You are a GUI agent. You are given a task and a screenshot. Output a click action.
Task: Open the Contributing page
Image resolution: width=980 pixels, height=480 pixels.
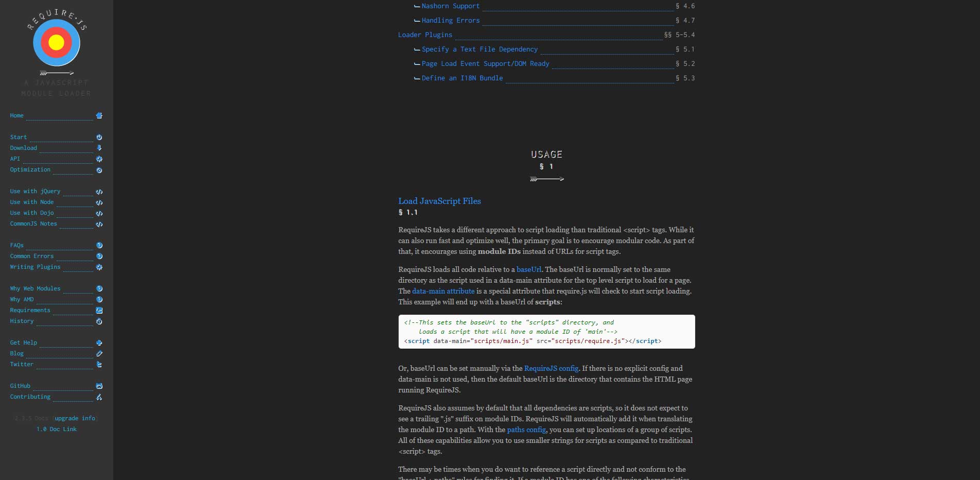[30, 397]
